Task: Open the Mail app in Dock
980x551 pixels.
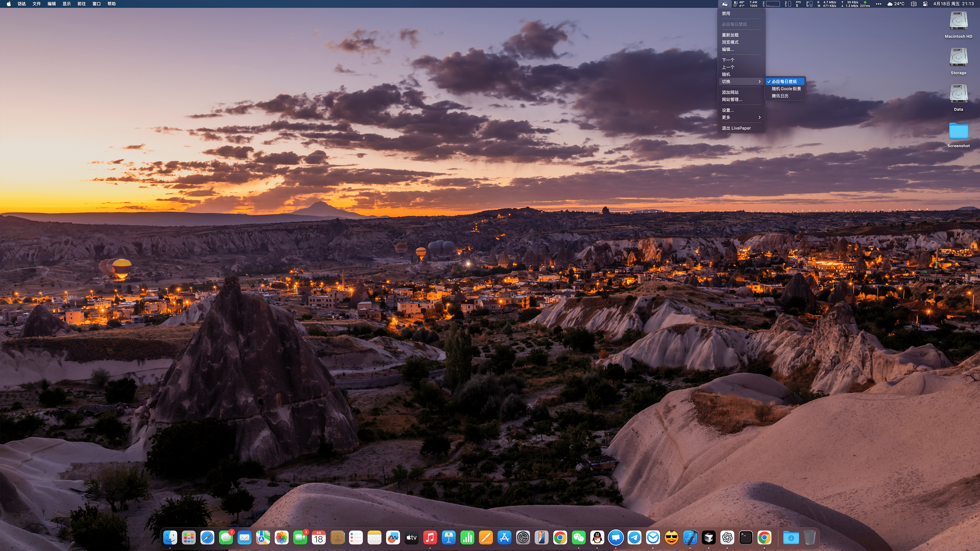Action: (244, 538)
